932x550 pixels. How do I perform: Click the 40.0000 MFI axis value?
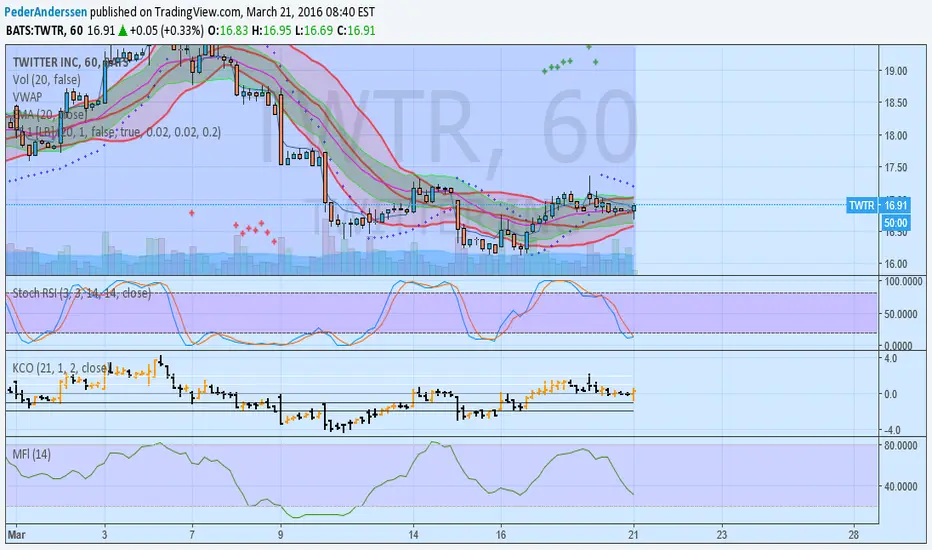click(x=901, y=486)
